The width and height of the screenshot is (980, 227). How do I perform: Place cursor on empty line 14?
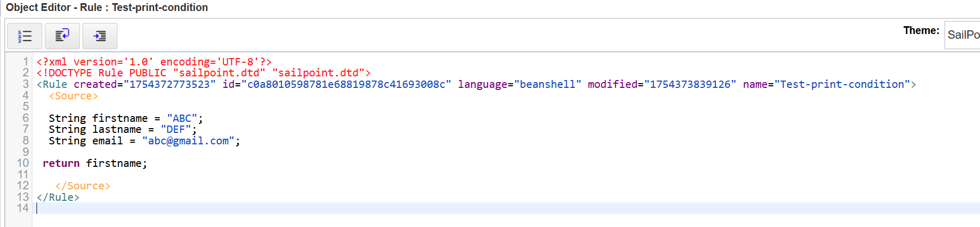(505, 208)
